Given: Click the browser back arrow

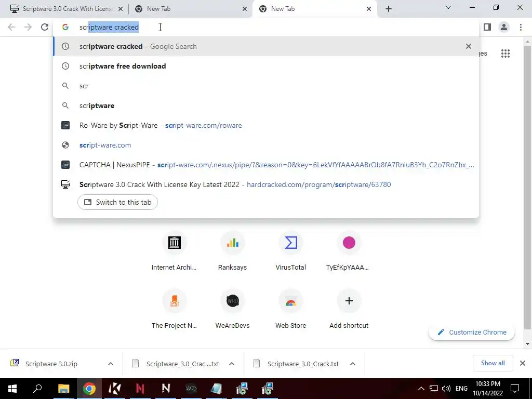Looking at the screenshot, I should [11, 27].
